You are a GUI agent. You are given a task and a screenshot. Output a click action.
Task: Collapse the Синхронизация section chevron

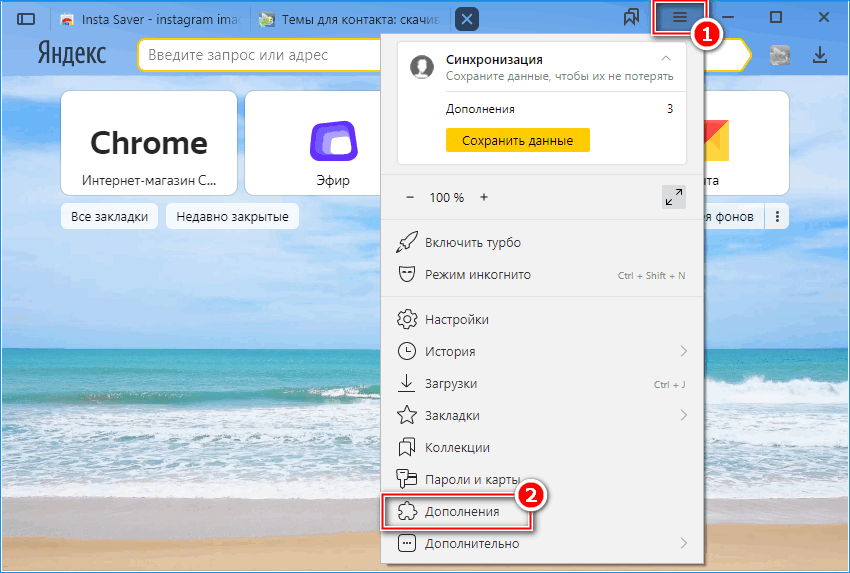pos(666,60)
